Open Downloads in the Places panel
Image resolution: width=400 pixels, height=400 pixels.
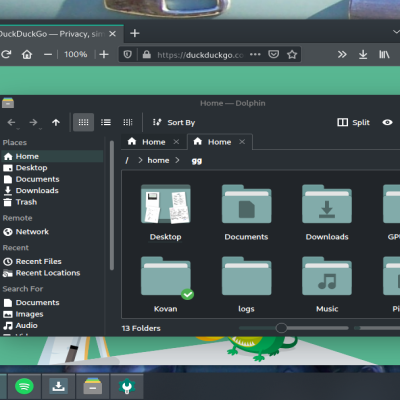[52, 191]
